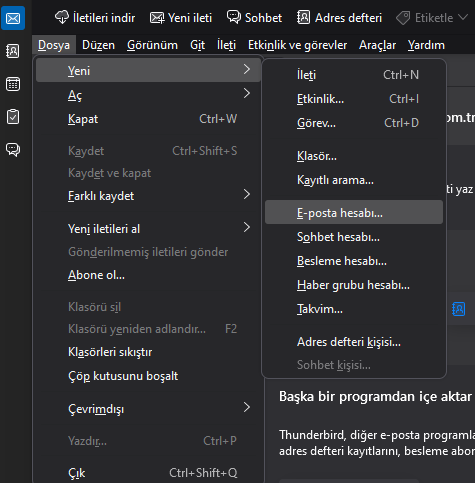Open the Etkinlik ve görevler menu
Image resolution: width=475 pixels, height=483 pixels.
click(297, 45)
